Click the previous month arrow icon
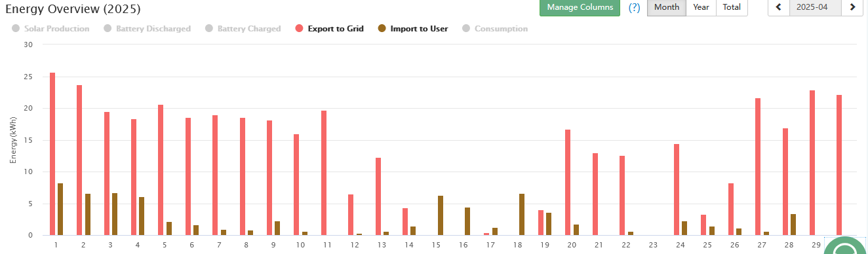The width and height of the screenshot is (868, 254). [x=779, y=7]
